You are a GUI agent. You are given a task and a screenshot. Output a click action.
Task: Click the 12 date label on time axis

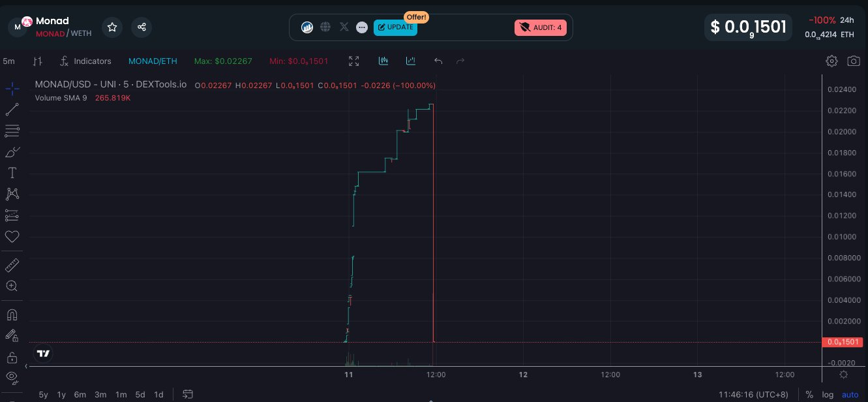(523, 375)
